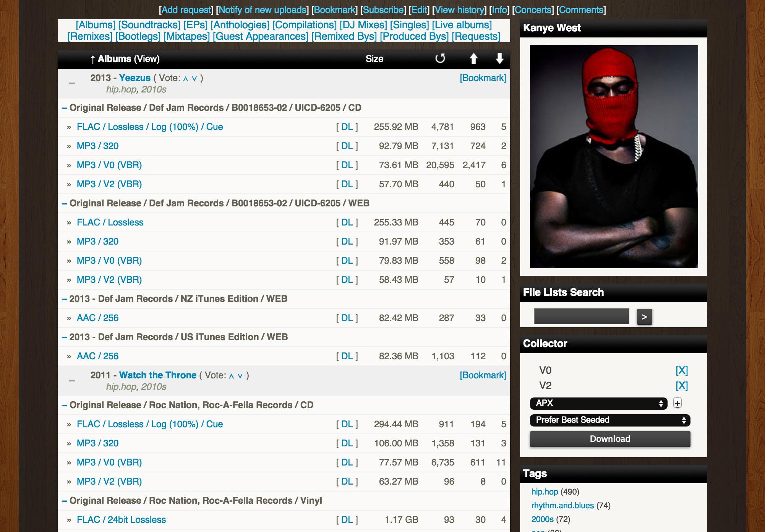Collapse the Watch the Throne group
The width and height of the screenshot is (765, 532).
[x=72, y=381]
